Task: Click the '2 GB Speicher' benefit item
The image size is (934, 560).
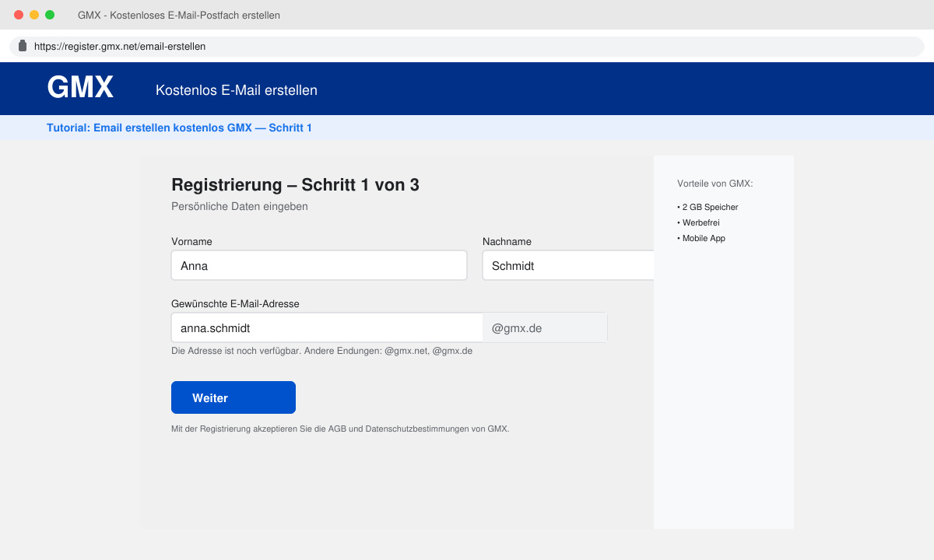Action: [x=708, y=207]
